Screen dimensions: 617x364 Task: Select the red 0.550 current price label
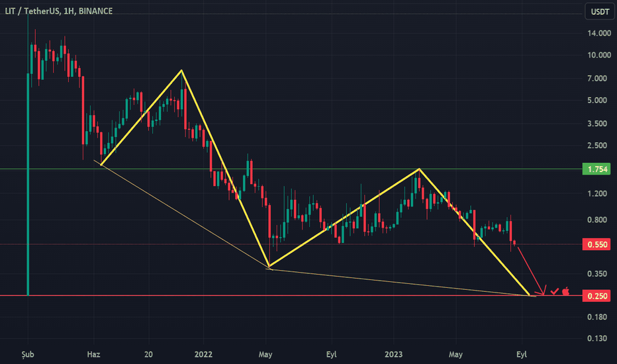[598, 244]
